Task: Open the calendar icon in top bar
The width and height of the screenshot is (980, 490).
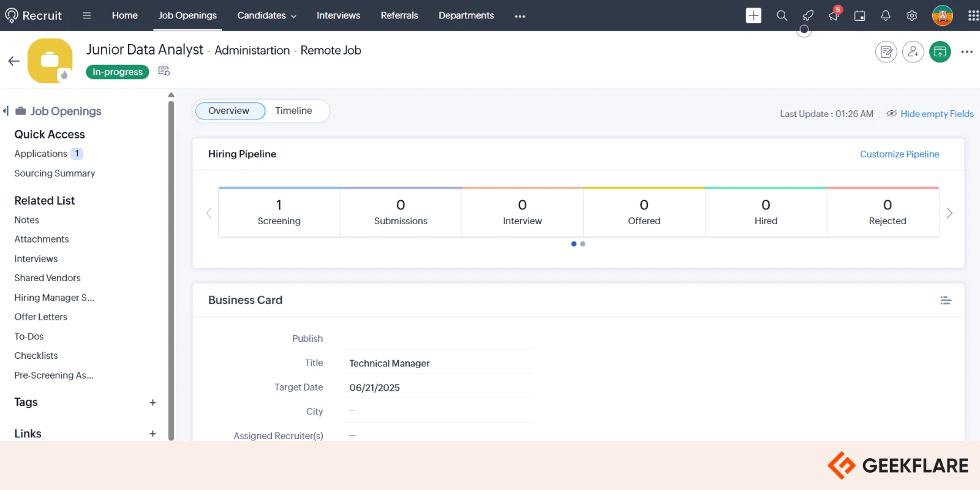Action: coord(860,16)
